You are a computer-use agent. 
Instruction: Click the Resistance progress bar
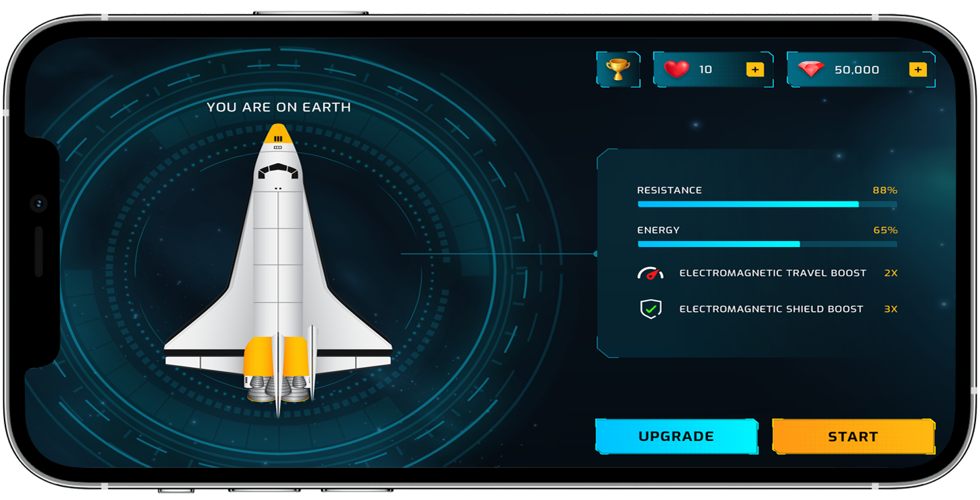click(767, 204)
